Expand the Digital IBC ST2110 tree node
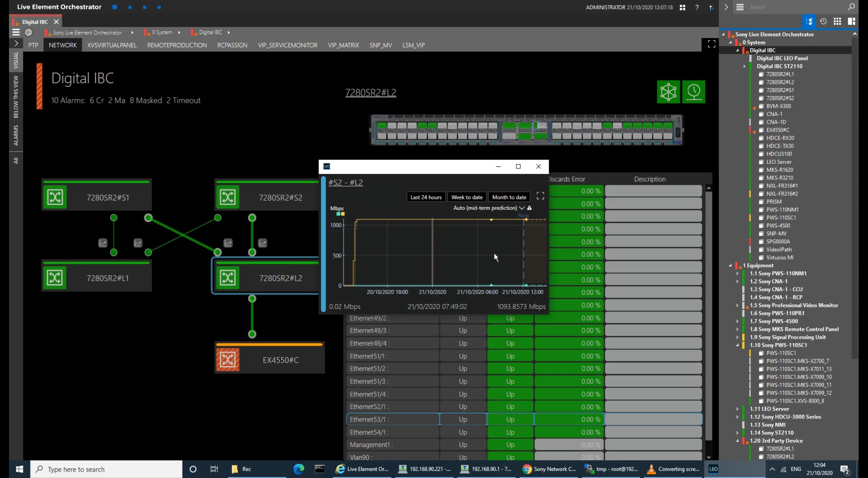The width and height of the screenshot is (868, 478). [744, 66]
